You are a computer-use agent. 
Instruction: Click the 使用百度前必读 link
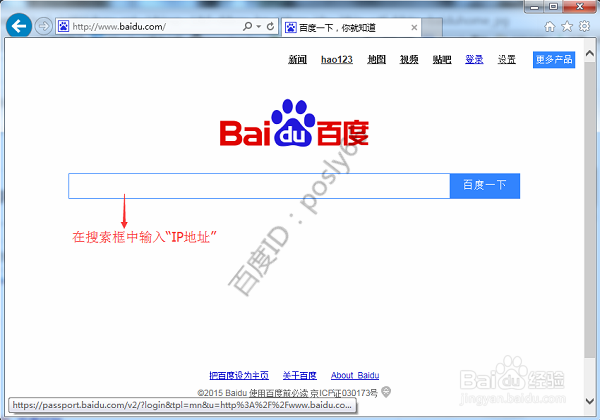279,393
